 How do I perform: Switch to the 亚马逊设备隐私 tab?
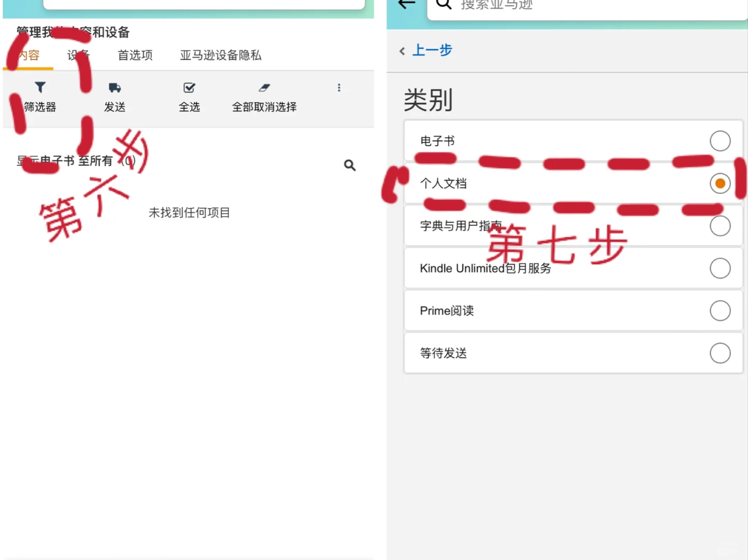[220, 55]
